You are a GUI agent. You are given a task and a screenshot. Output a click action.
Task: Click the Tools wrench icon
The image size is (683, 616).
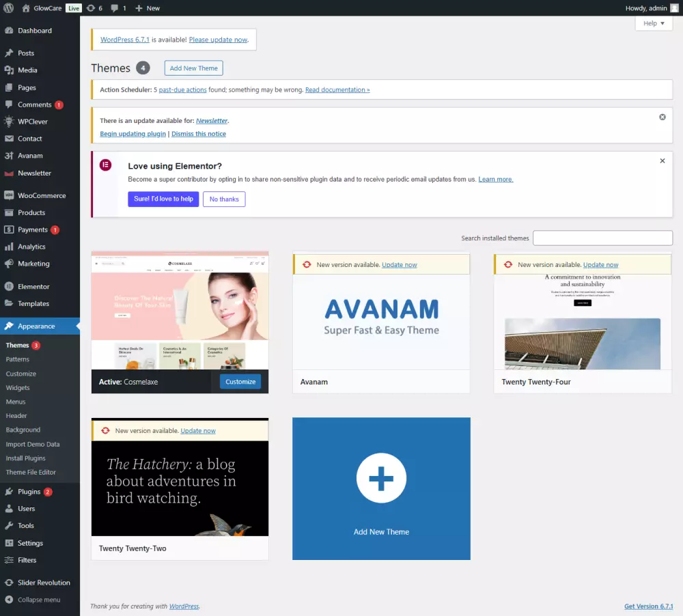pos(9,526)
